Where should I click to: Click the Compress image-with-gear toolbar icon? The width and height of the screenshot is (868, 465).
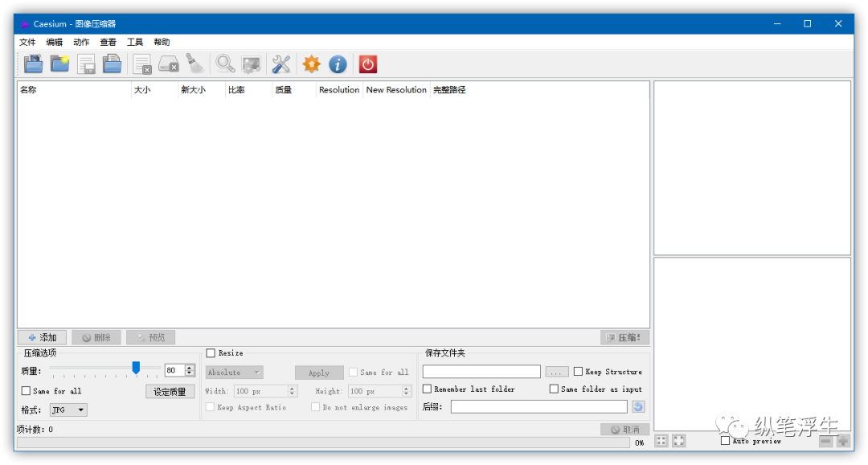[x=251, y=64]
